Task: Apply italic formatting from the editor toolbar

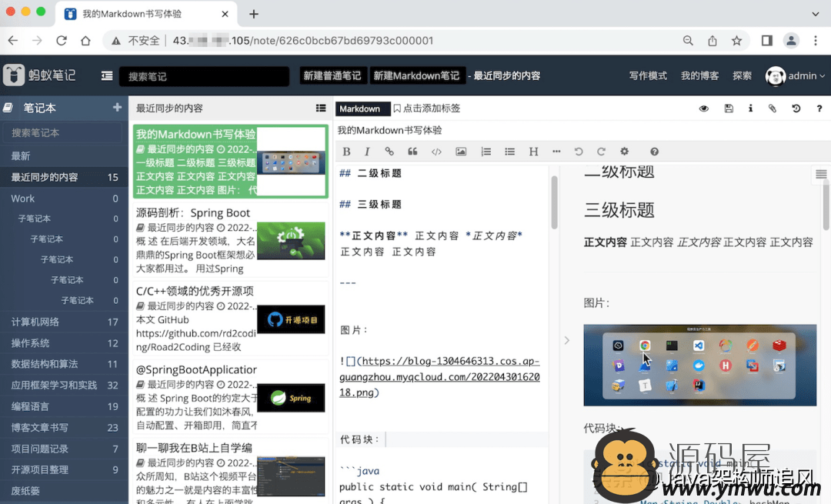Action: pyautogui.click(x=367, y=152)
